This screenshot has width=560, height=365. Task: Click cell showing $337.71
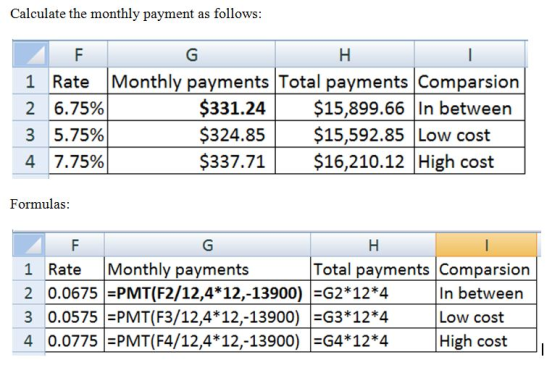pos(191,161)
